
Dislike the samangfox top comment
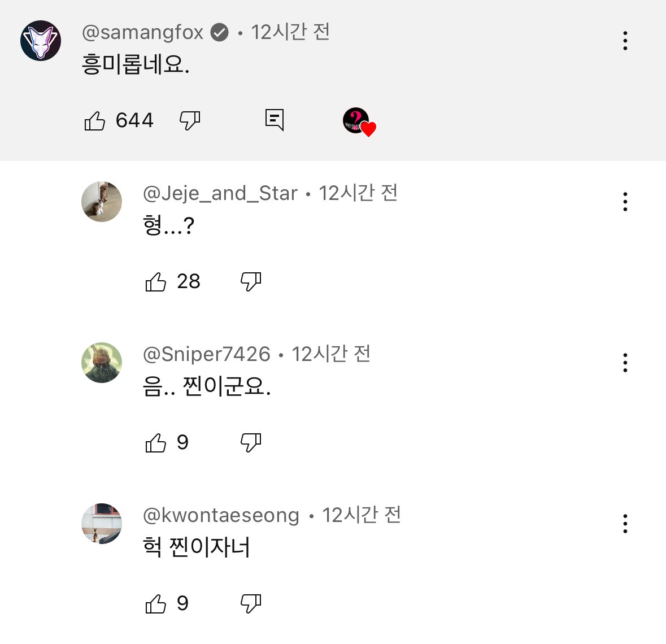coord(190,120)
